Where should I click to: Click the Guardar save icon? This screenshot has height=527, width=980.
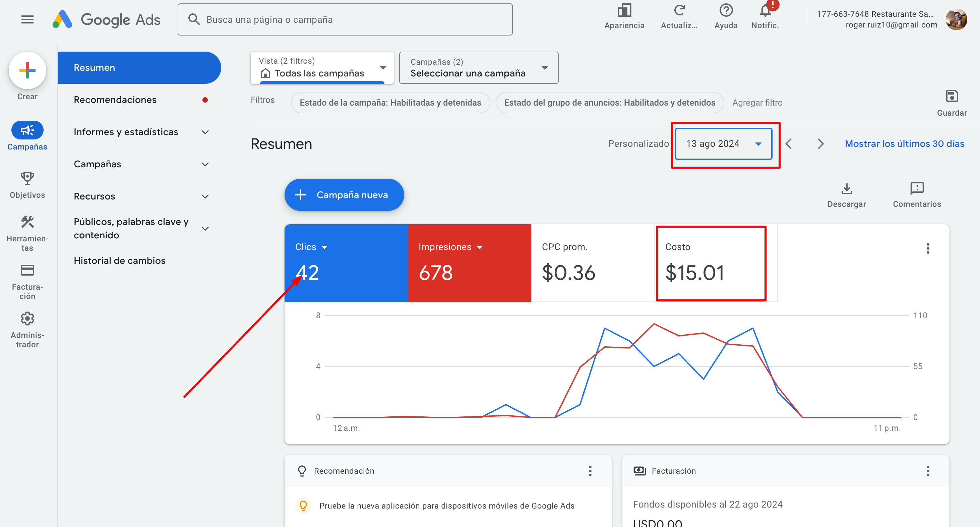pyautogui.click(x=952, y=96)
